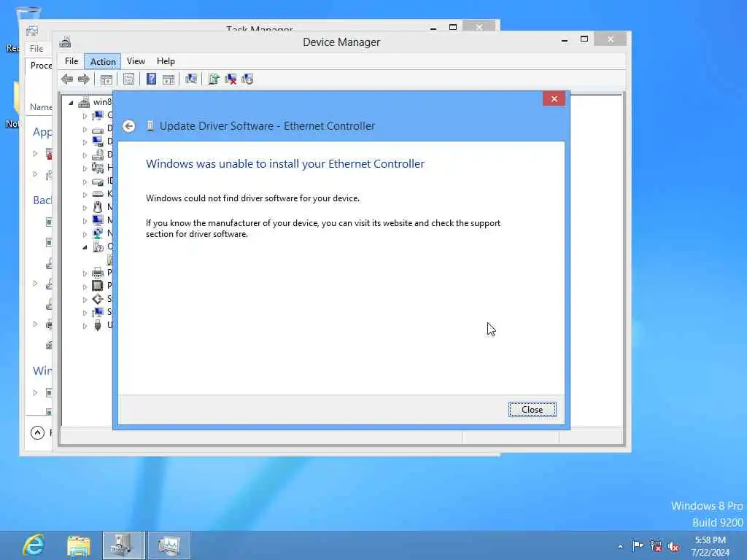
Task: Collapse the root computer node in device tree
Action: click(71, 102)
